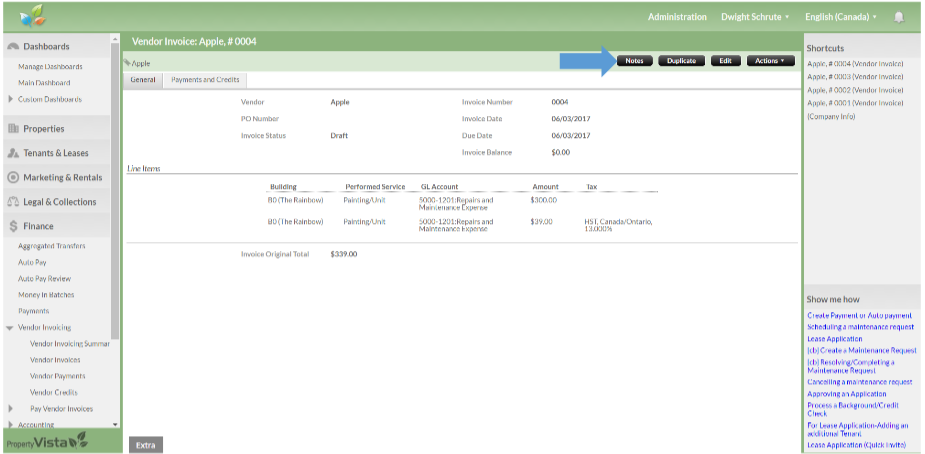Screen dimensions: 925x454
Task: Click the Dashboards gauge icon
Action: [13, 47]
